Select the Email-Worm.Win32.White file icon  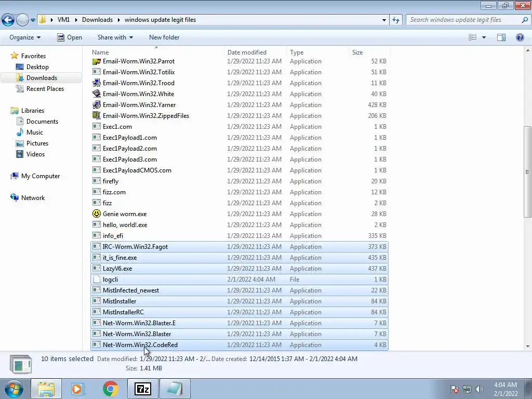click(x=96, y=94)
